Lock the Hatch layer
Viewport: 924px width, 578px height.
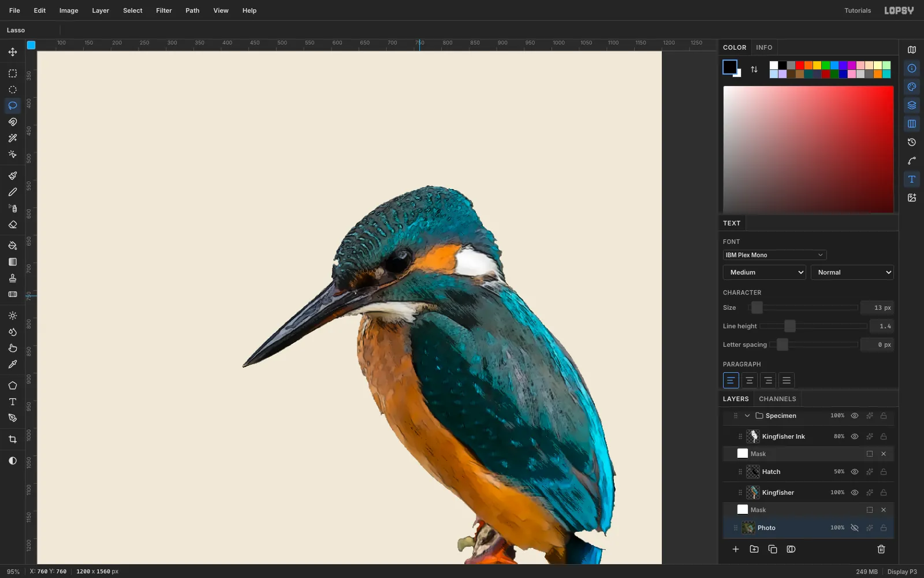884,472
